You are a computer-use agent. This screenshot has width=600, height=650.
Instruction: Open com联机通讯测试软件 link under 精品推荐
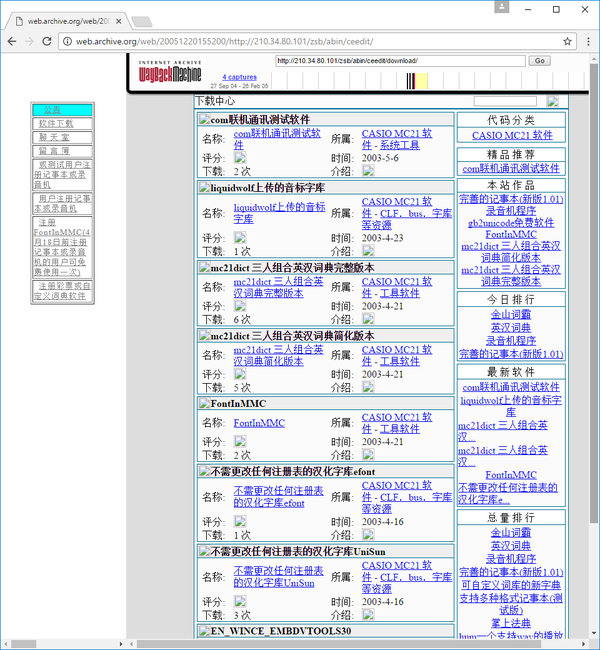(x=511, y=169)
